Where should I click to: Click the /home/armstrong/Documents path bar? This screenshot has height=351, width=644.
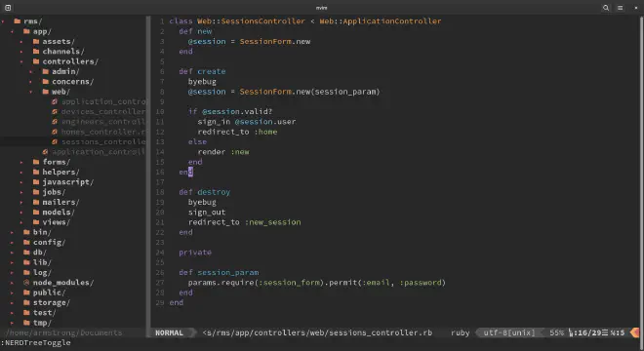click(64, 332)
